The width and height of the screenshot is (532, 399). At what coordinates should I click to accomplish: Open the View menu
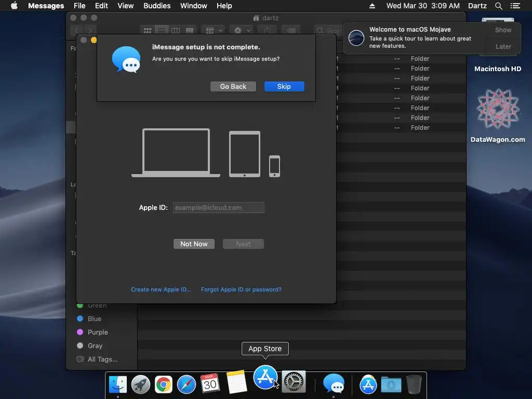coord(125,6)
